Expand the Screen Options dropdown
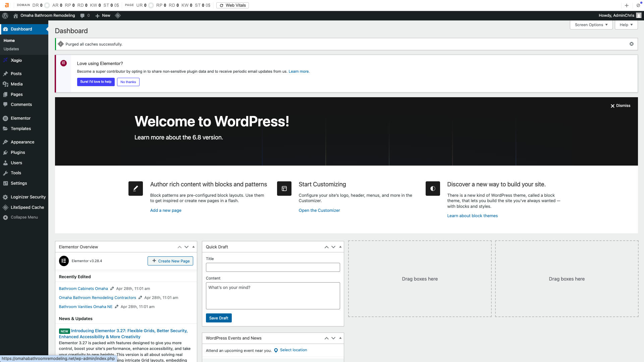644x362 pixels. [x=591, y=25]
